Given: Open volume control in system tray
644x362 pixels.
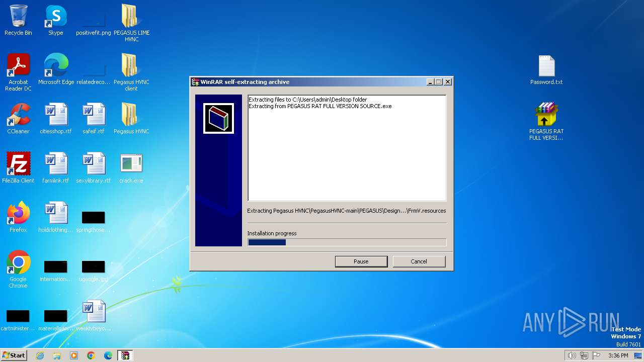Looking at the screenshot, I should point(572,355).
